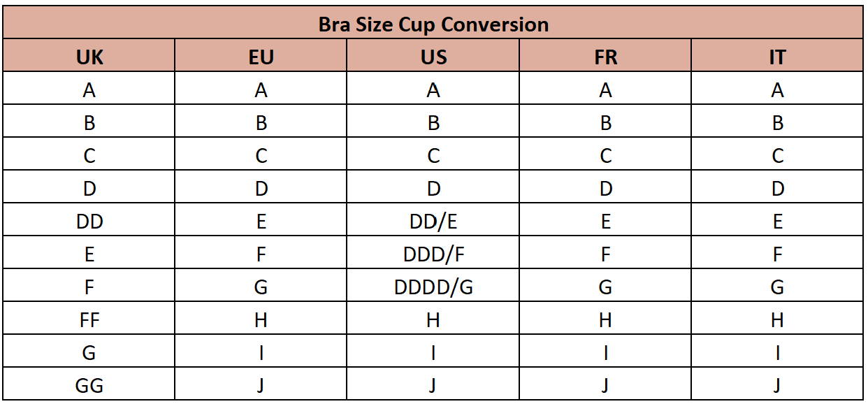Image resolution: width=868 pixels, height=404 pixels.
Task: Select the DDD/F cell
Action: [x=433, y=254]
